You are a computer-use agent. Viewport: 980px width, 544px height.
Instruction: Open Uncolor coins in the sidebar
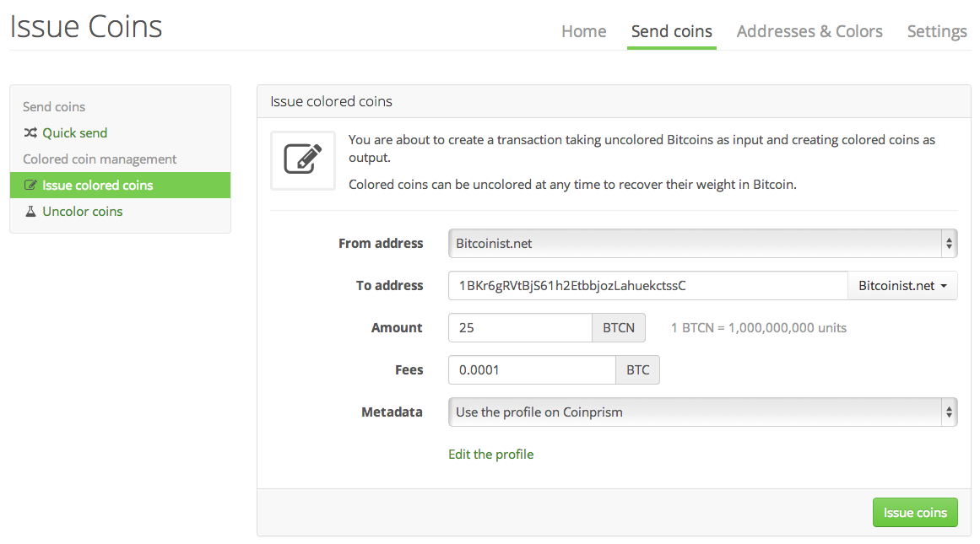[x=83, y=212]
